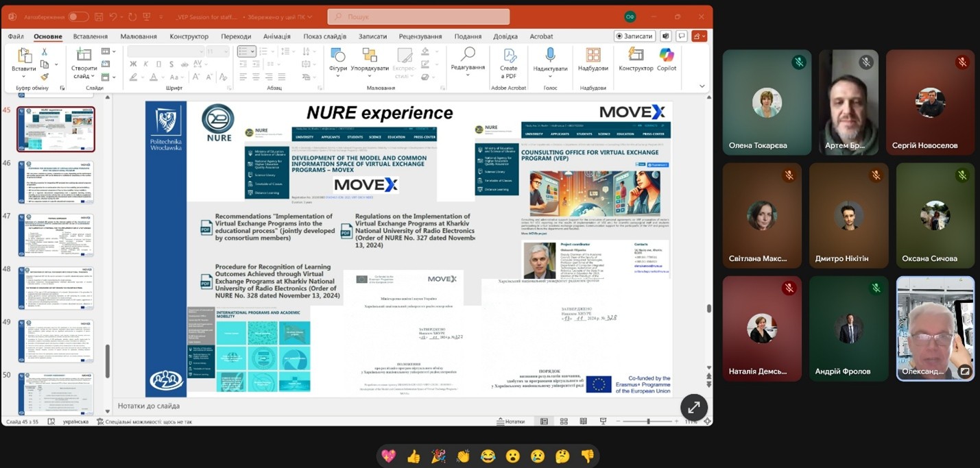Send the thumbs up emoji reaction
The image size is (980, 468).
414,456
